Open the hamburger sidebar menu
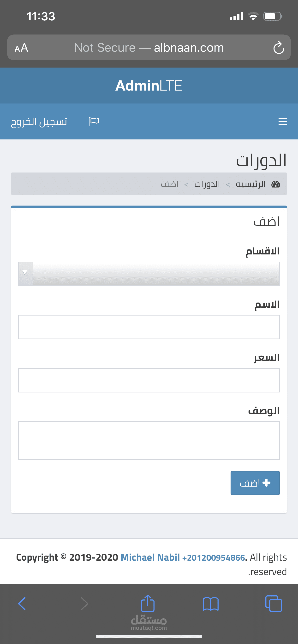This screenshot has height=644, width=298. coord(283,121)
